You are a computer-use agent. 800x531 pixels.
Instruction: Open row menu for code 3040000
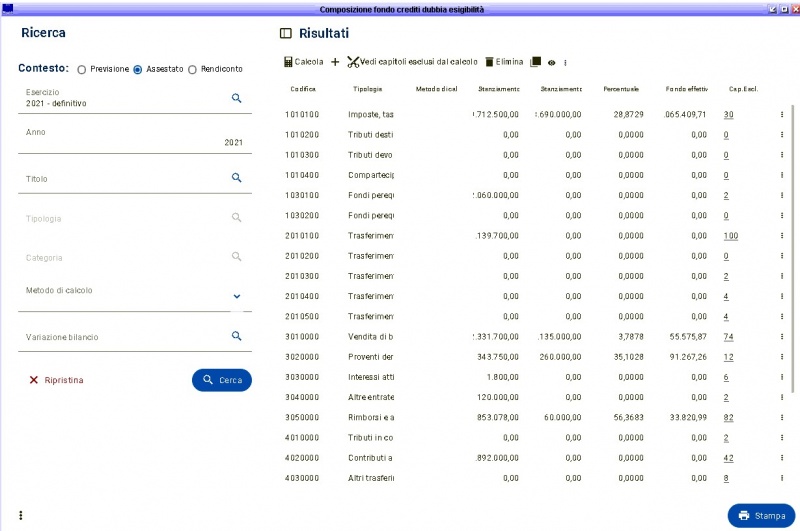782,397
